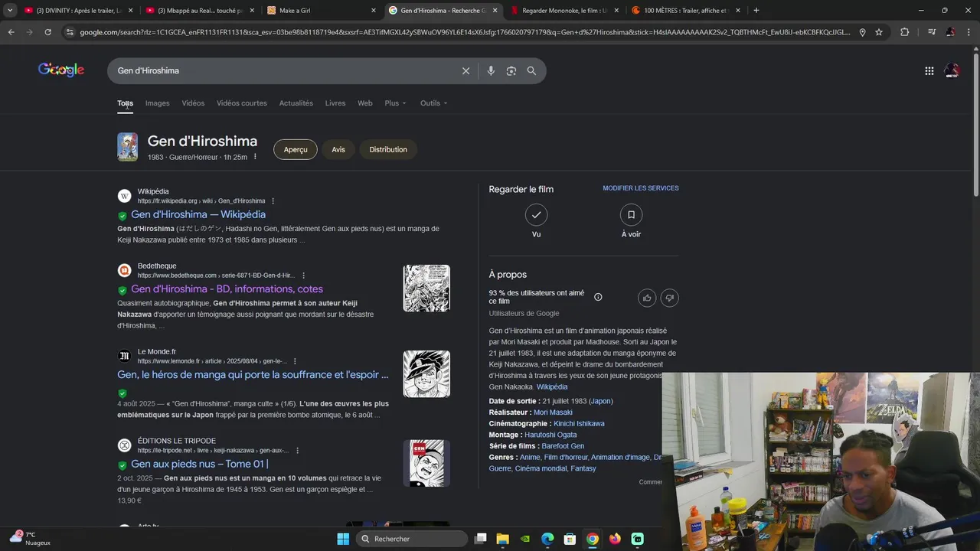Image resolution: width=980 pixels, height=551 pixels.
Task: Mark film as Vu with the checkmark
Action: tap(537, 214)
